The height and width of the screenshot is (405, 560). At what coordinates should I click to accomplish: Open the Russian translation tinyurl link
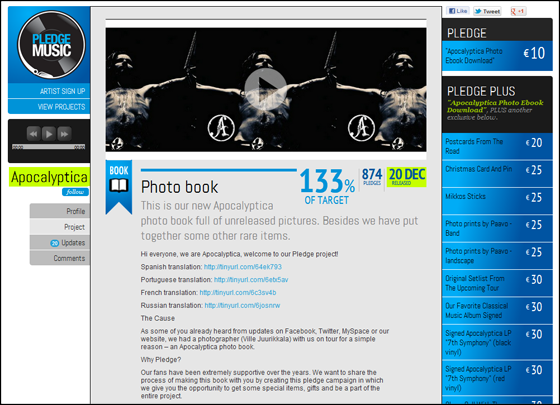[x=242, y=305]
